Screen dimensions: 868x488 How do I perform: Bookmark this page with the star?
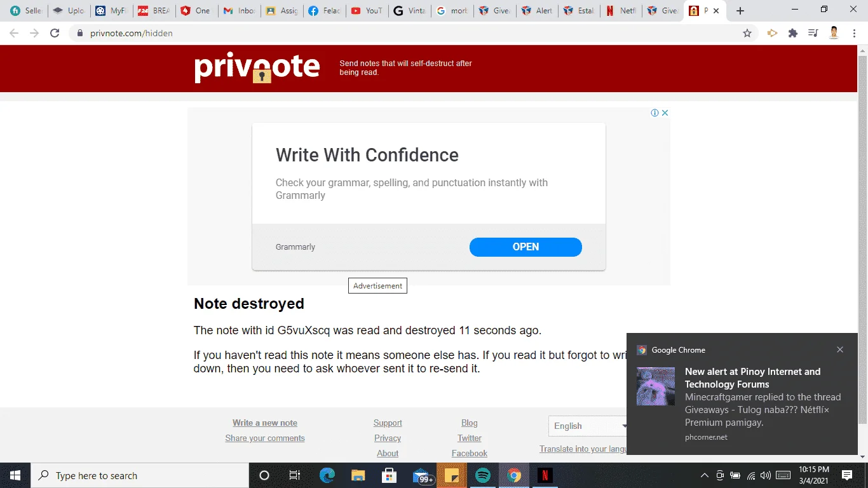click(747, 33)
